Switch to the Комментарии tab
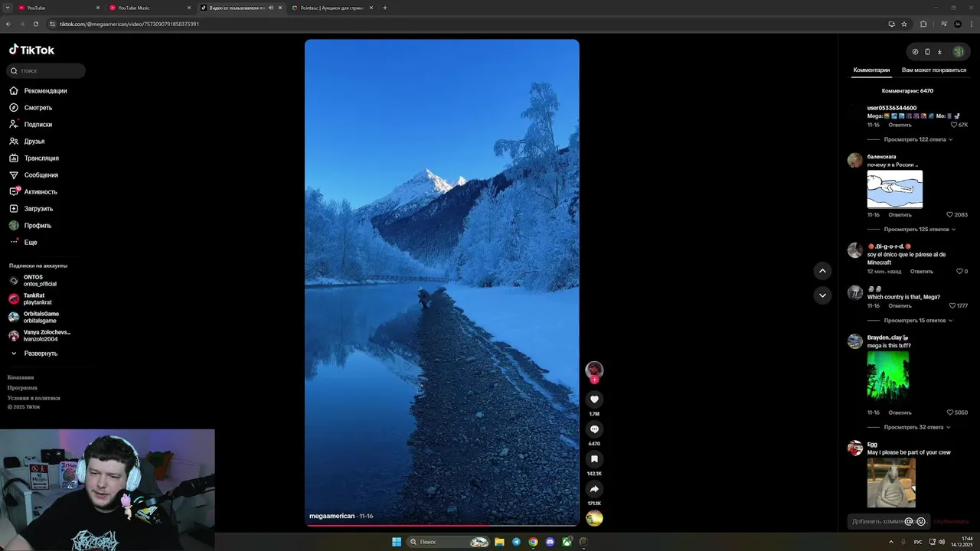Image resolution: width=980 pixels, height=551 pixels. (871, 70)
